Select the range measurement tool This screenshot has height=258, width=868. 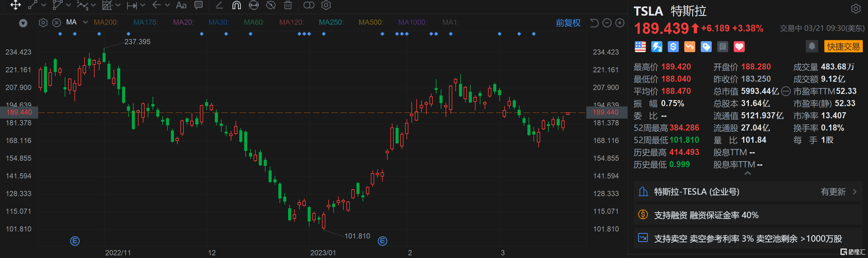pyautogui.click(x=132, y=5)
